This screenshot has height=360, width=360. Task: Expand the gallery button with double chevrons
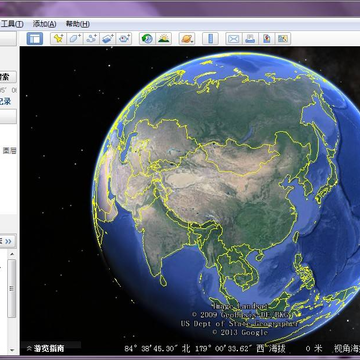coord(8,241)
